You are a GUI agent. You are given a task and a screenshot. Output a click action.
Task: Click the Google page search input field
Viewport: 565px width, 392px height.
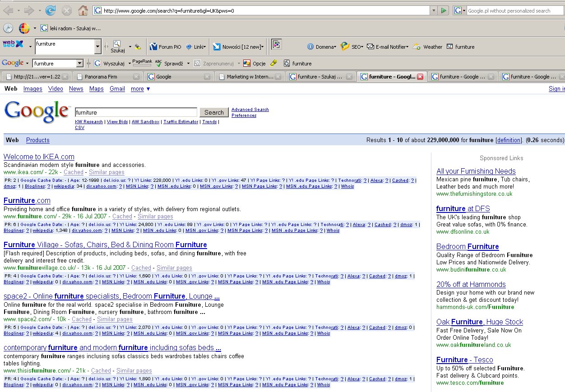(x=136, y=112)
